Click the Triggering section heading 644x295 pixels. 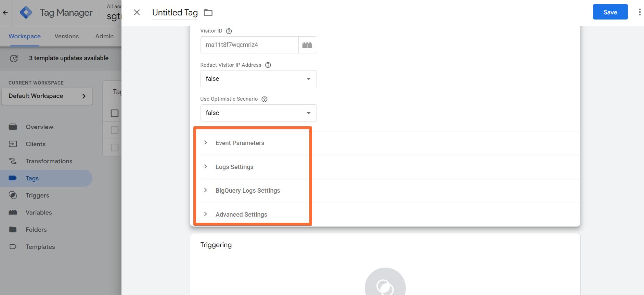216,245
